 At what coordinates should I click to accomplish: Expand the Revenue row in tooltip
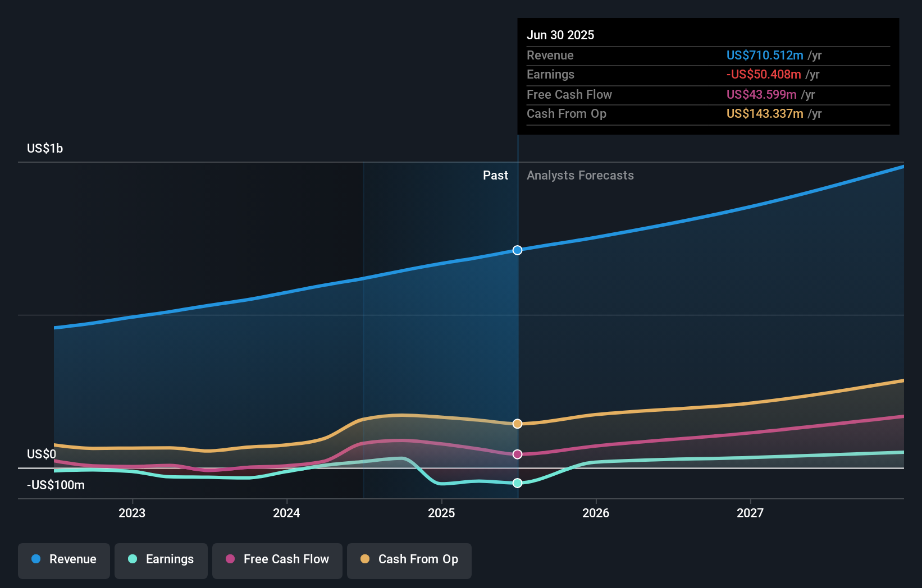(550, 55)
